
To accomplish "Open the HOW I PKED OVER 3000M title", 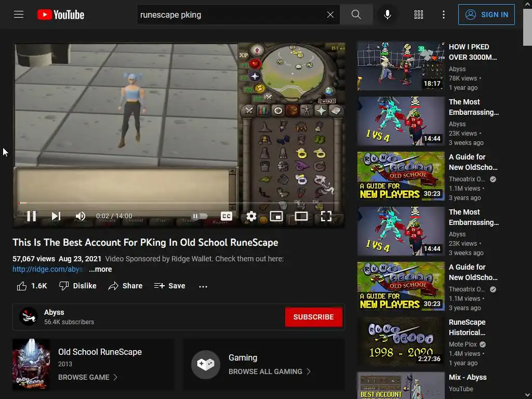I will [x=473, y=52].
